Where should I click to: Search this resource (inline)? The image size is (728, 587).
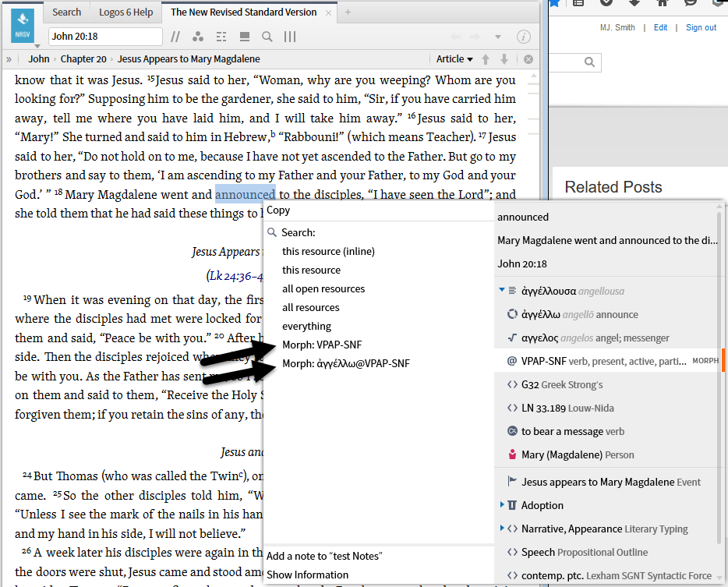(x=328, y=251)
